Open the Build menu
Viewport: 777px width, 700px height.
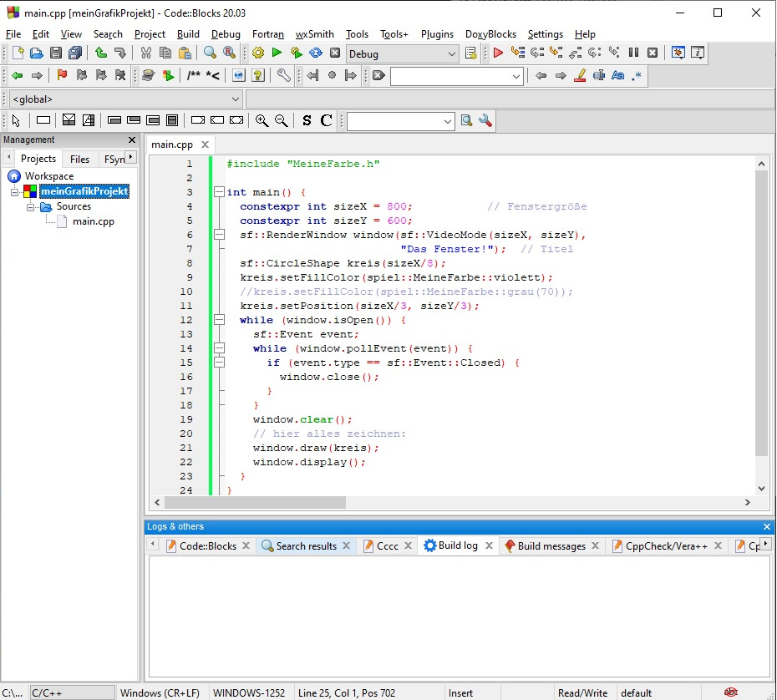pos(188,34)
